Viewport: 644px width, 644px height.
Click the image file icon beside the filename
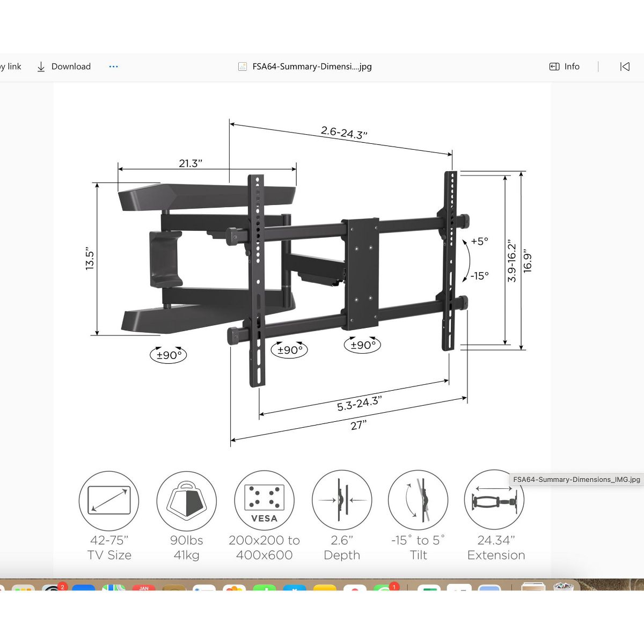click(x=243, y=67)
